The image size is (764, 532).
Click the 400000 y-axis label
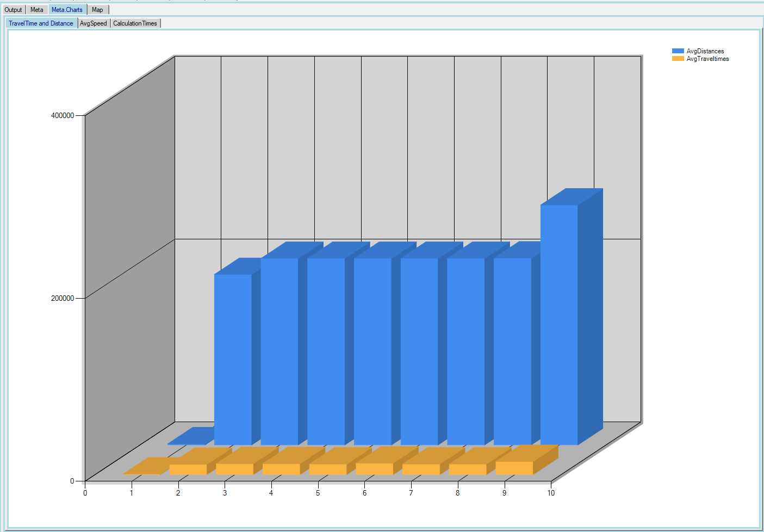[x=63, y=115]
